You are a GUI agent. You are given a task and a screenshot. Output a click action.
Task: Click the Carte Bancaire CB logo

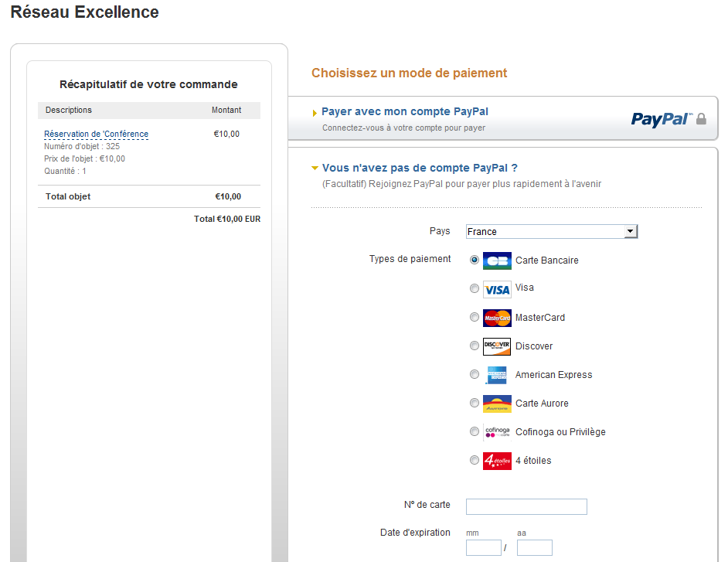497,261
